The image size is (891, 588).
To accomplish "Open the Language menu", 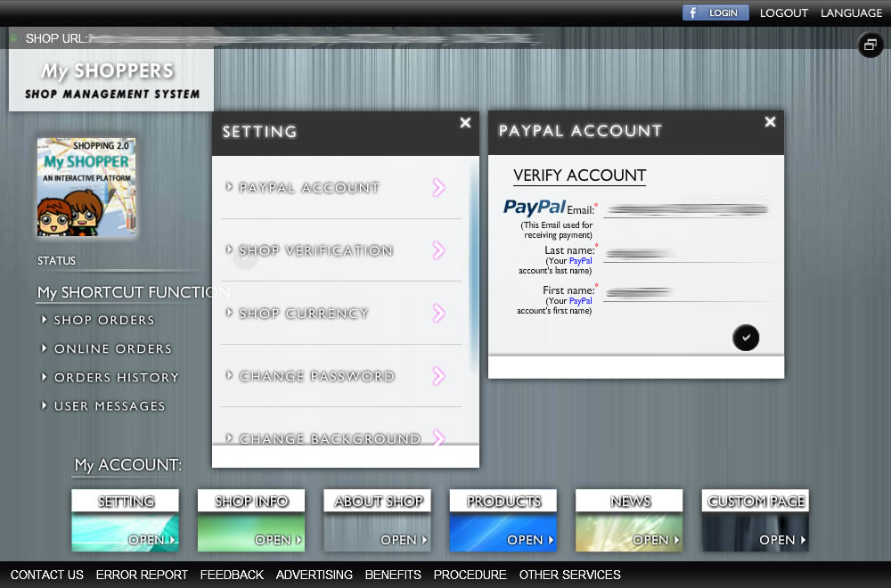I will (851, 12).
